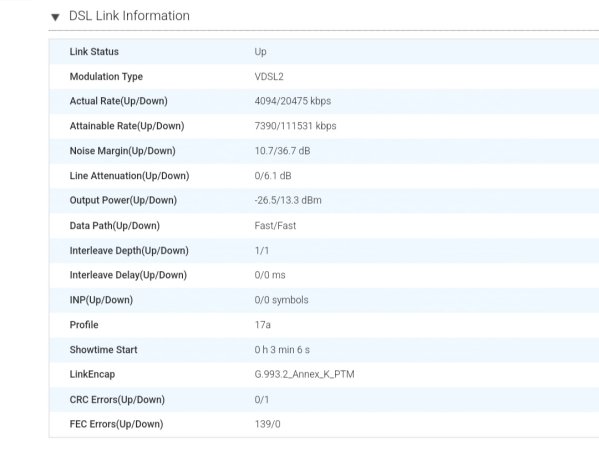Select the Interleave Depth row label
The image size is (599, 450).
[x=129, y=251]
